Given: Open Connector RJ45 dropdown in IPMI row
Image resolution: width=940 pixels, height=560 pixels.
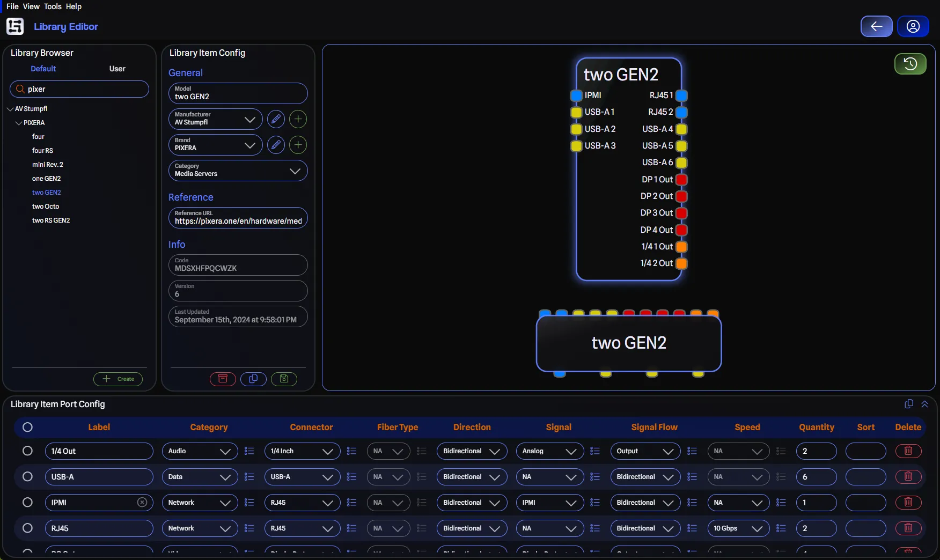Looking at the screenshot, I should (x=303, y=503).
